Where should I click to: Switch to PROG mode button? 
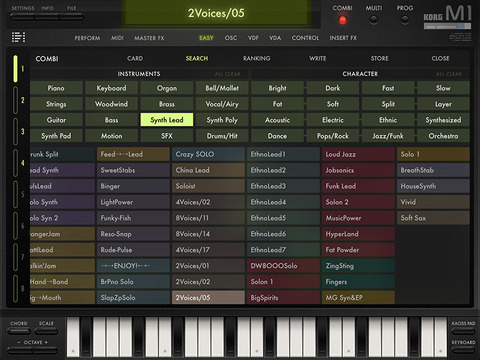(405, 20)
